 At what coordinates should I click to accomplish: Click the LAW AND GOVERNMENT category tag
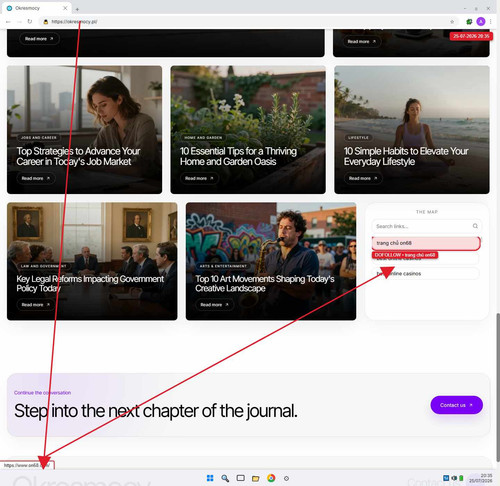click(x=43, y=266)
